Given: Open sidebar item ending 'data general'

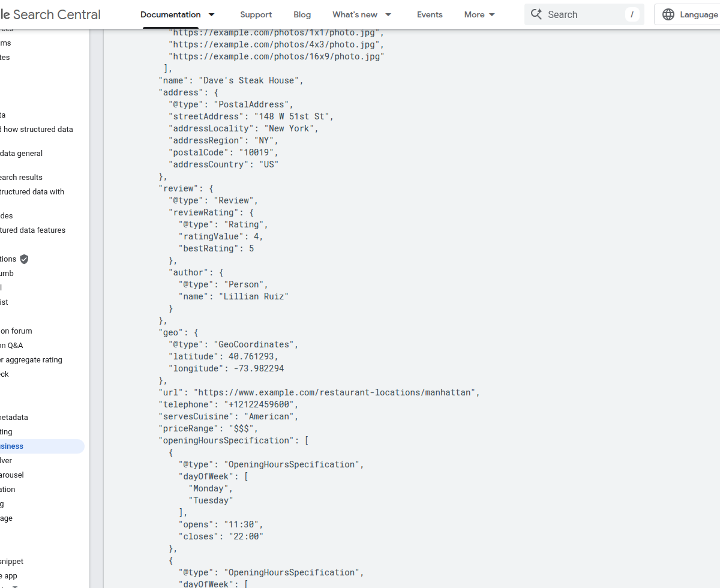Looking at the screenshot, I should tap(22, 154).
